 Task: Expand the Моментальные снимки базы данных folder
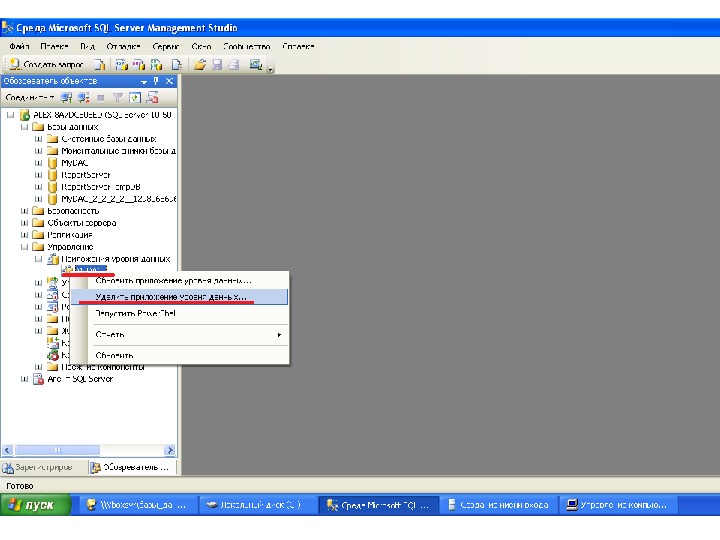(39, 151)
